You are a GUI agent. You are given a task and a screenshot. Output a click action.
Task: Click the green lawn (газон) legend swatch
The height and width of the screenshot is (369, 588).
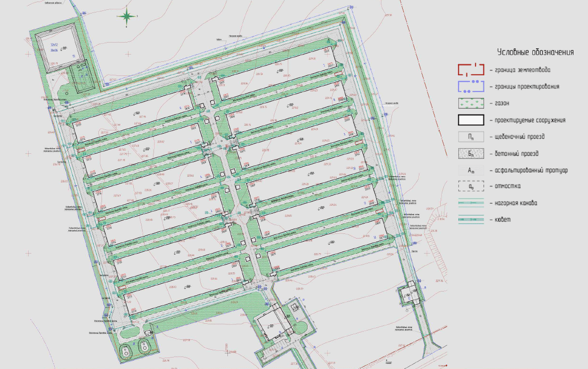tap(471, 103)
